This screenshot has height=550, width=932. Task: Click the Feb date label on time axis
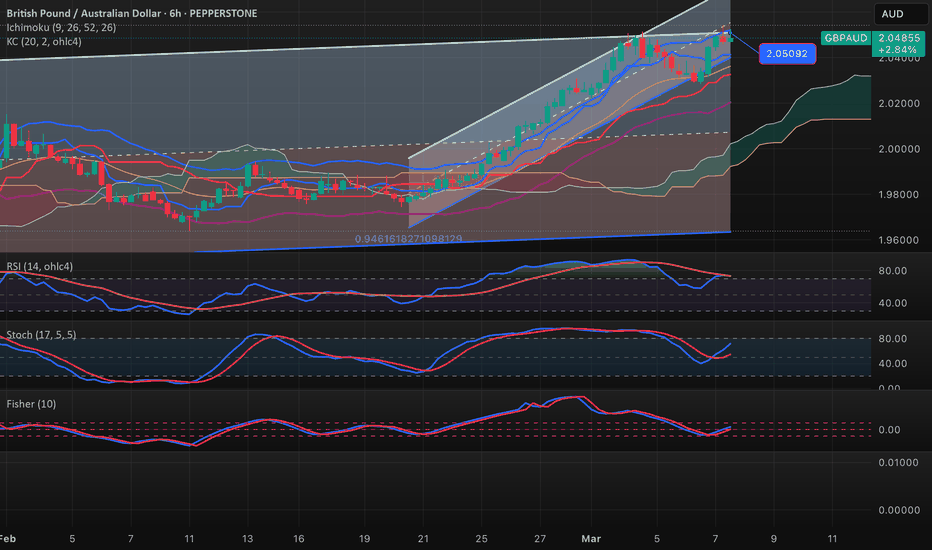(7, 539)
